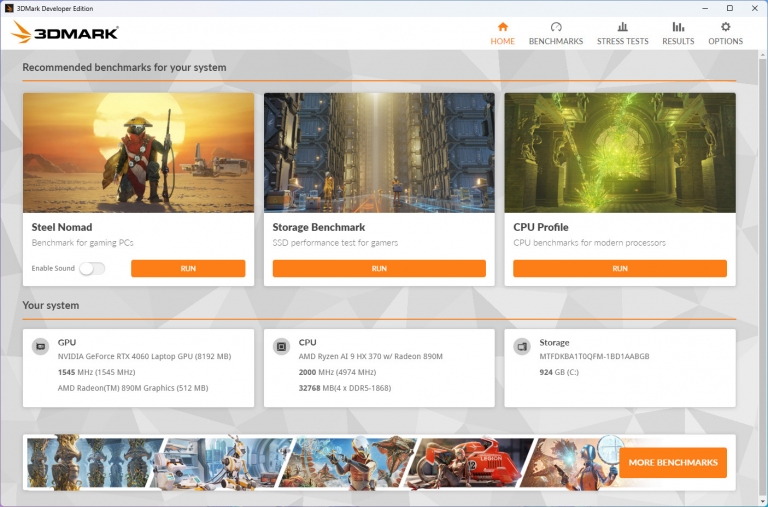Click the CPU Profile title text

[541, 227]
